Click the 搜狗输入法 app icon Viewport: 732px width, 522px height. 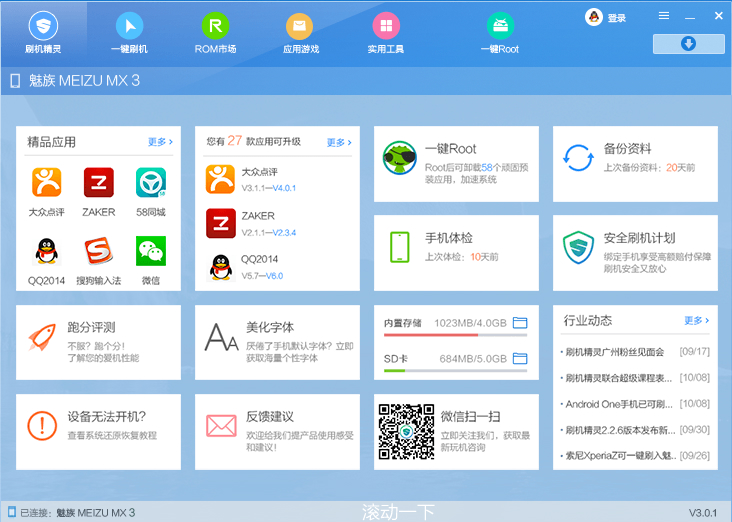click(x=99, y=251)
